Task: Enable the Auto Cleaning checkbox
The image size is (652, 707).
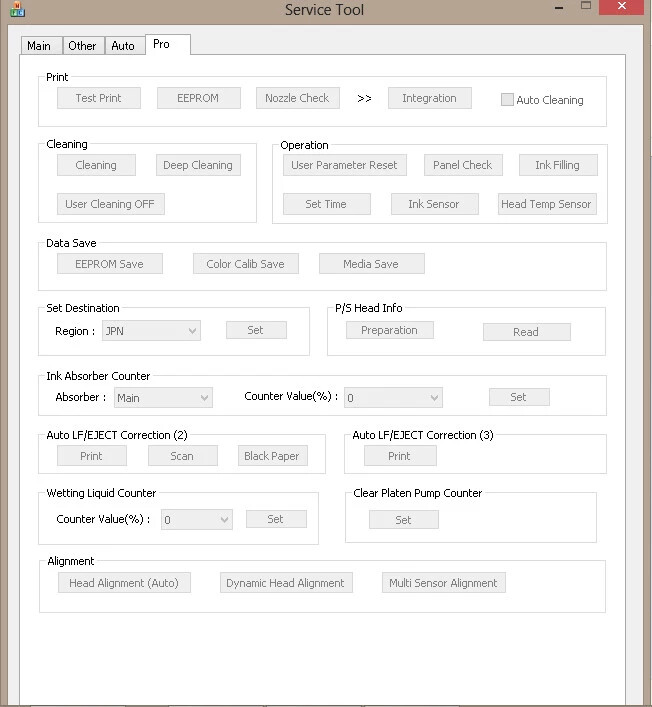Action: [x=507, y=100]
